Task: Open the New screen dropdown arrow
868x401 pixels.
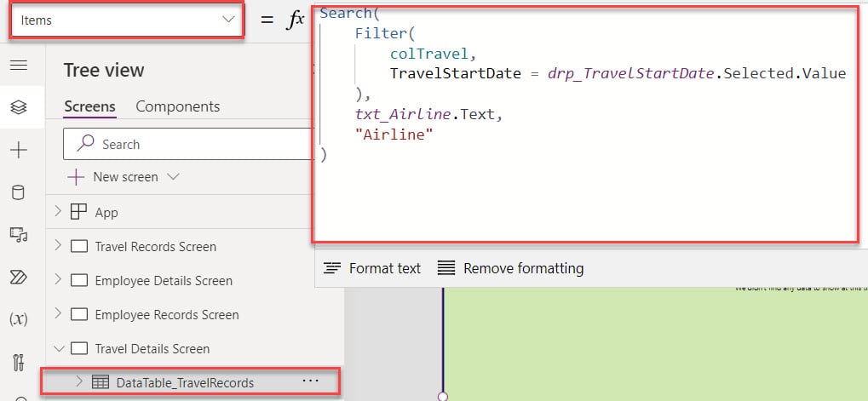Action: pos(173,177)
